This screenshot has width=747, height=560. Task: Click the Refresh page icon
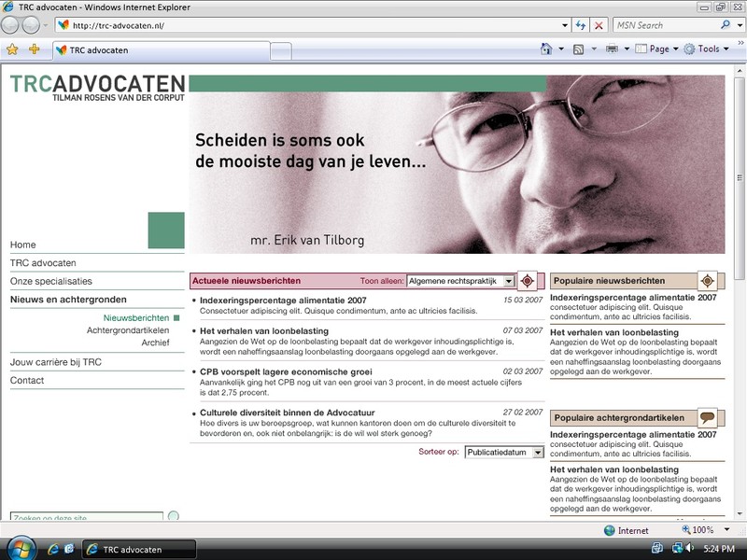581,25
